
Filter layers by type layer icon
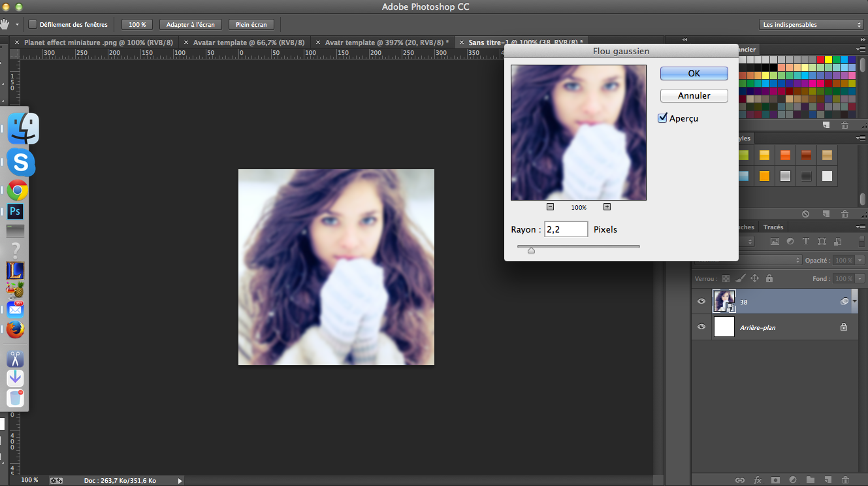805,241
